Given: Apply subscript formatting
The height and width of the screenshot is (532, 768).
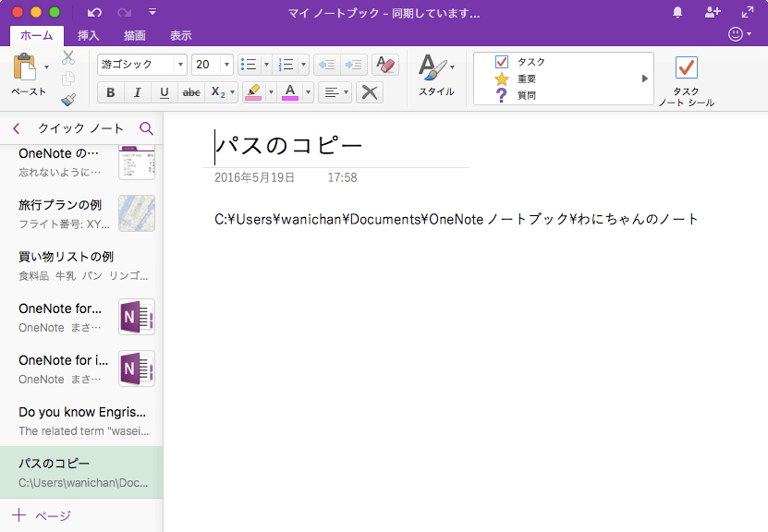Looking at the screenshot, I should pyautogui.click(x=217, y=92).
